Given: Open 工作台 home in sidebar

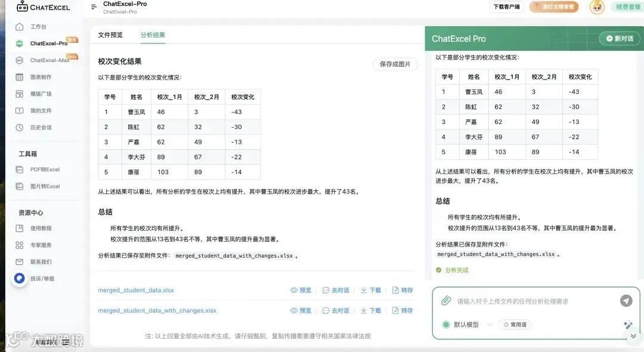Looking at the screenshot, I should (38, 27).
